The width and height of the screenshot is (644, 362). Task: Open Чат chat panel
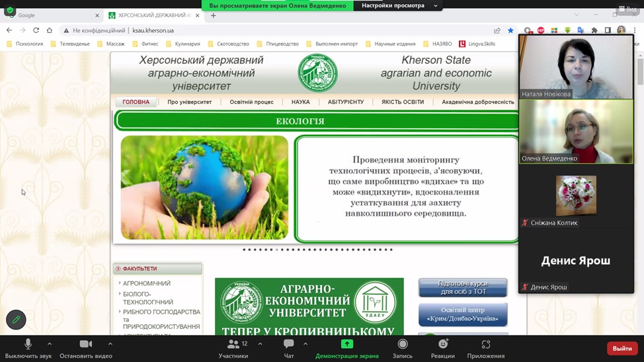pos(289,349)
